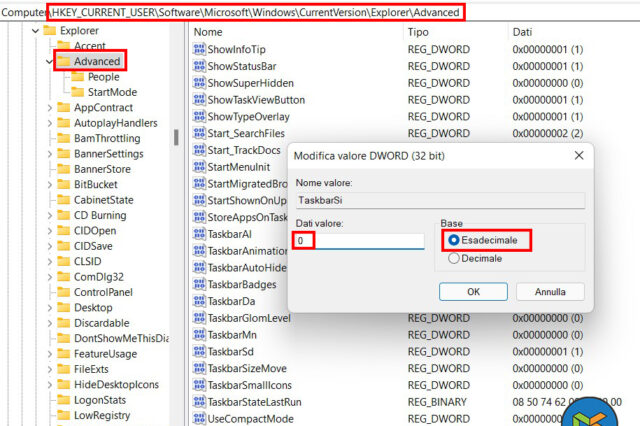640x426 pixels.
Task: Expand the BitBucket tree node
Action: coord(49,185)
